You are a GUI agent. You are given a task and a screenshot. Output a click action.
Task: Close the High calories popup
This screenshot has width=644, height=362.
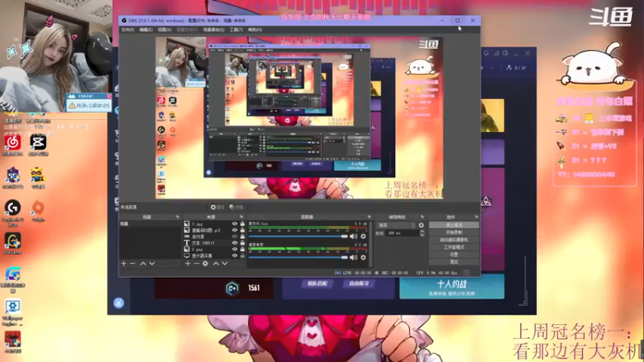point(109,96)
